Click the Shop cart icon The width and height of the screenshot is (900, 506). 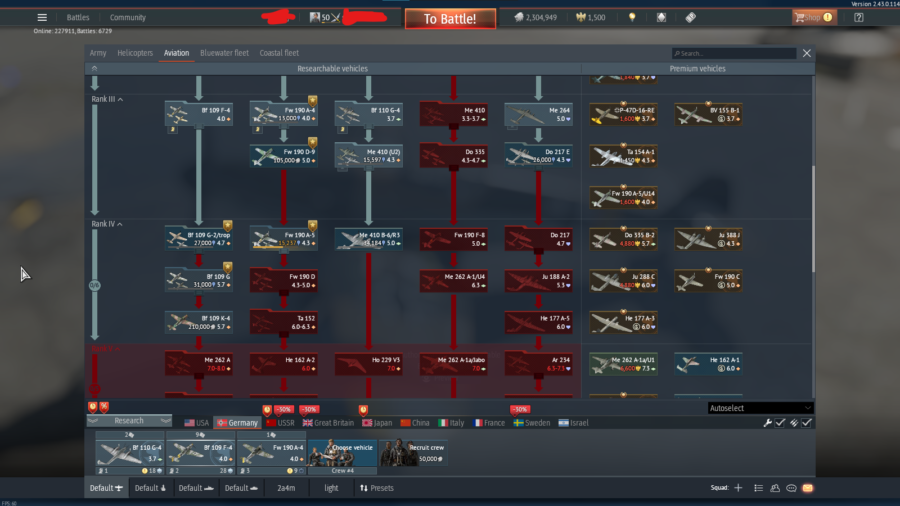801,17
